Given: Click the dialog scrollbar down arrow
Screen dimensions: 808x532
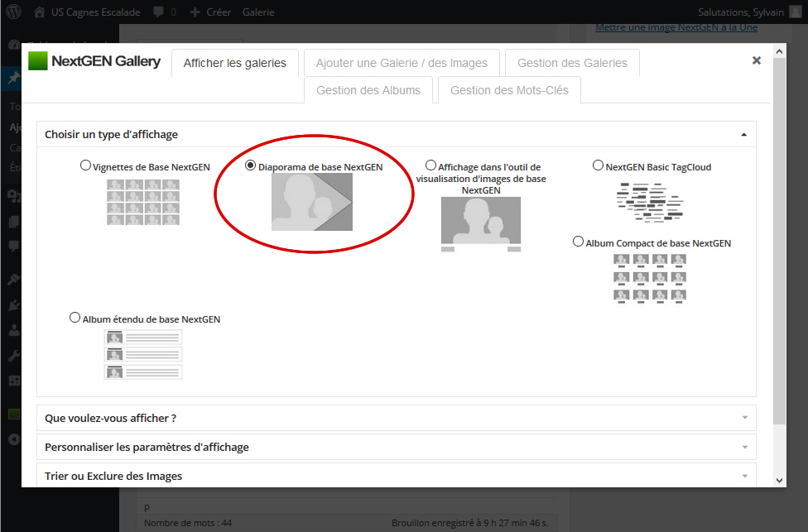Looking at the screenshot, I should (x=780, y=481).
